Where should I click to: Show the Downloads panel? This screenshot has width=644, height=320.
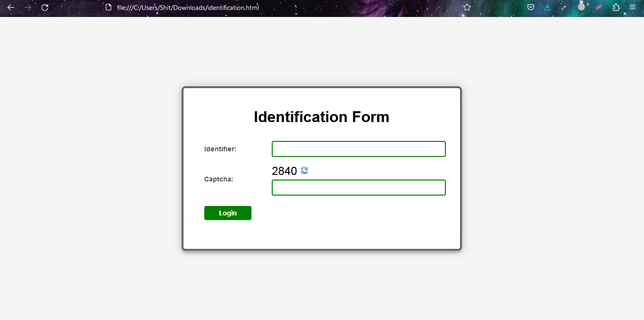[x=547, y=8]
